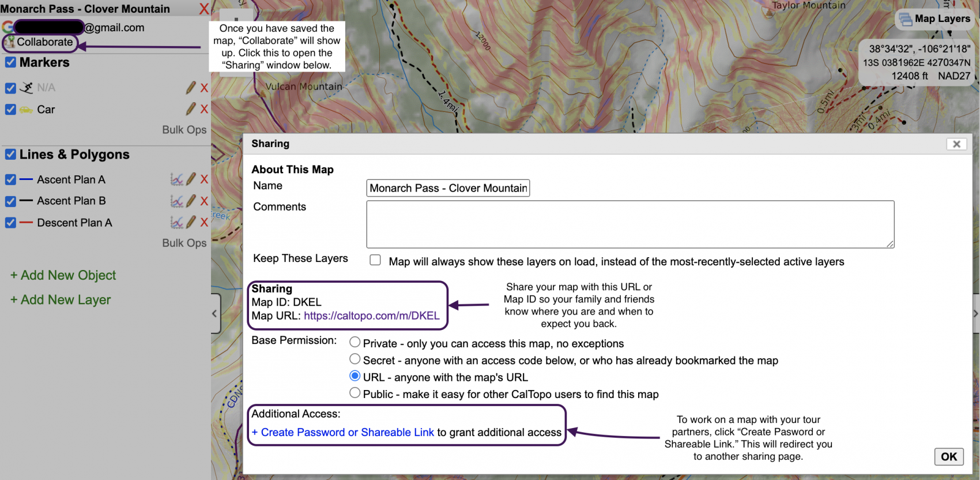Image resolution: width=980 pixels, height=480 pixels.
Task: Click the Car marker label
Action: point(46,110)
